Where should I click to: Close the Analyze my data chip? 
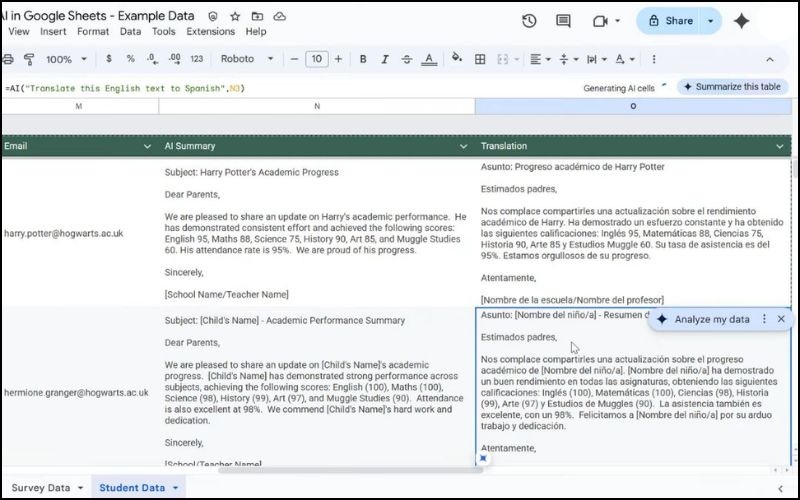click(x=781, y=319)
